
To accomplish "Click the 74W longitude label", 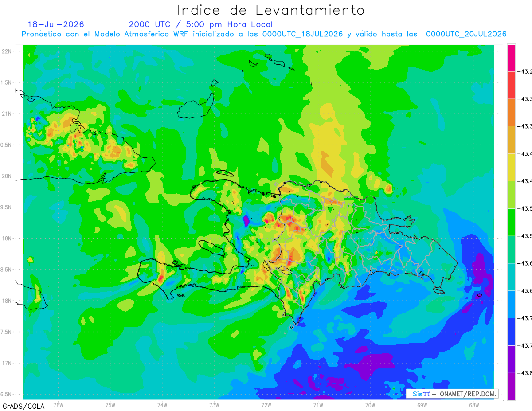I will coord(162,405).
